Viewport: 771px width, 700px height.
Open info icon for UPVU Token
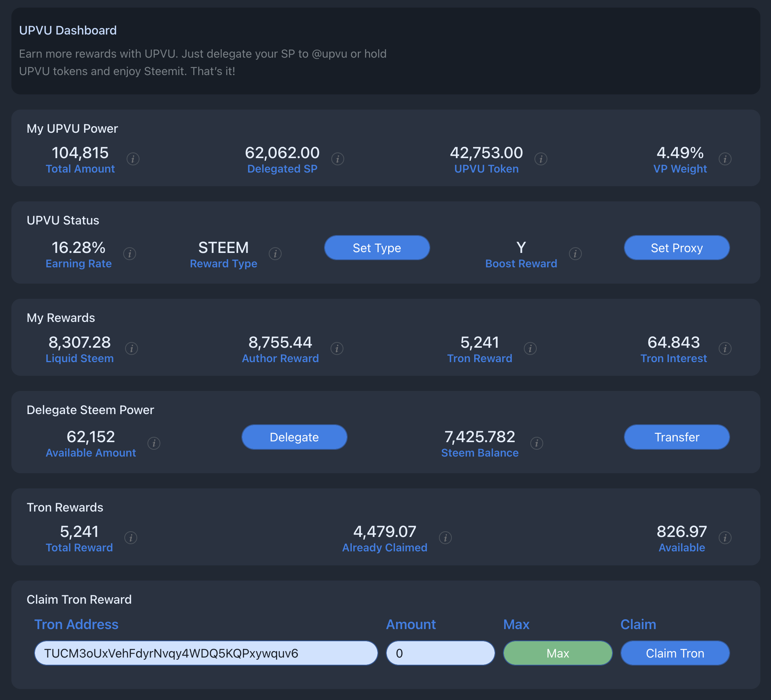click(541, 159)
